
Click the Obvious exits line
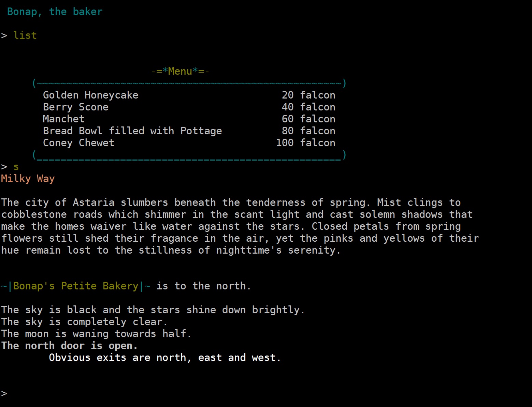pyautogui.click(x=165, y=358)
